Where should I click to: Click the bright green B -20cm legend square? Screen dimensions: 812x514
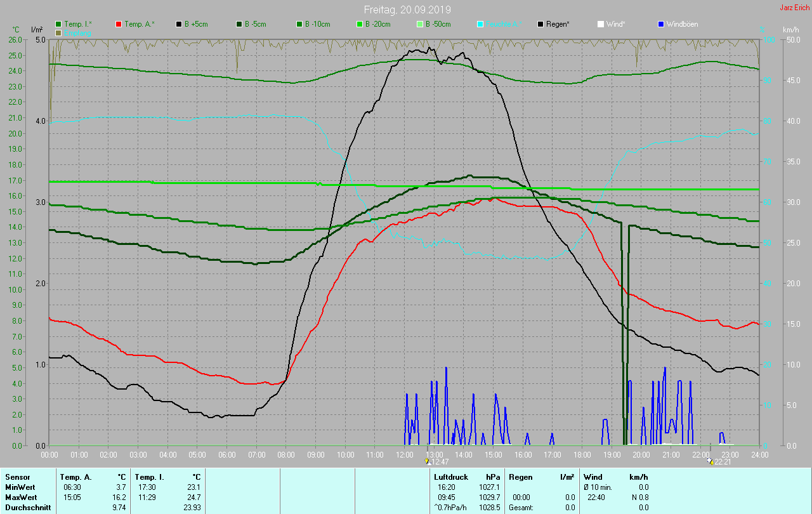coord(360,24)
